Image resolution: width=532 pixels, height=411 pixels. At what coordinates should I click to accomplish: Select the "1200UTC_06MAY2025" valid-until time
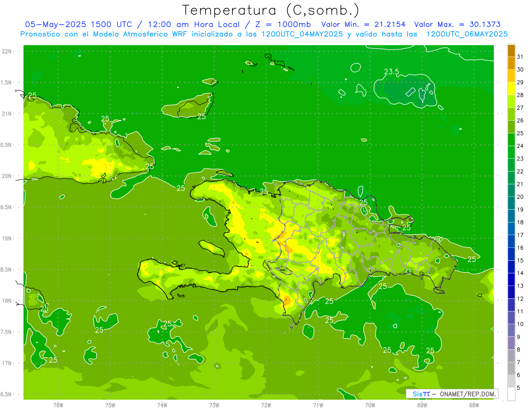[x=467, y=34]
